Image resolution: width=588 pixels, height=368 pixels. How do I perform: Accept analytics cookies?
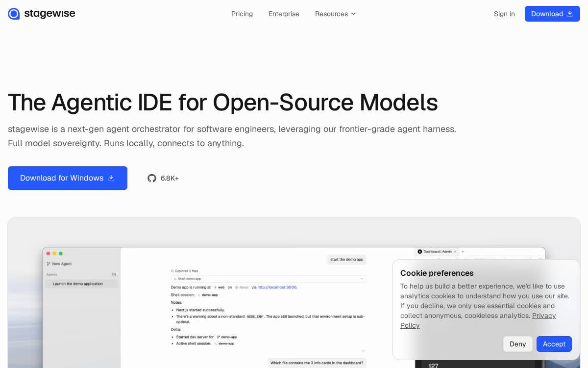coord(554,344)
